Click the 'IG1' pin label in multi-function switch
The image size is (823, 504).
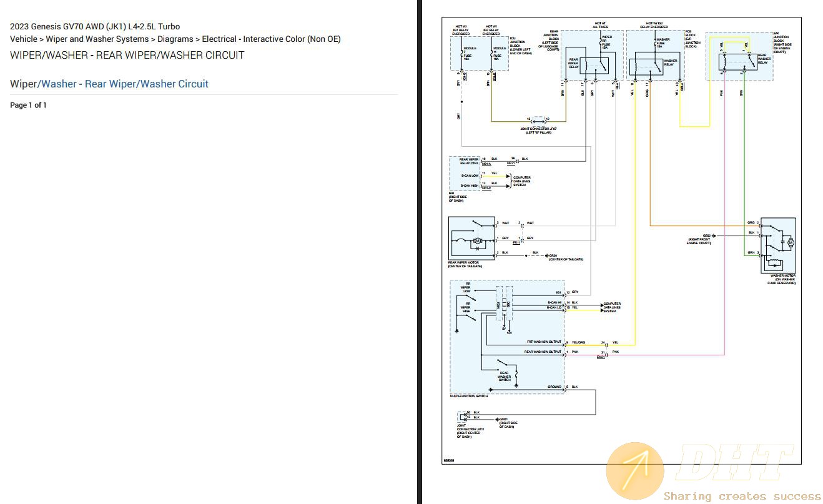click(559, 292)
